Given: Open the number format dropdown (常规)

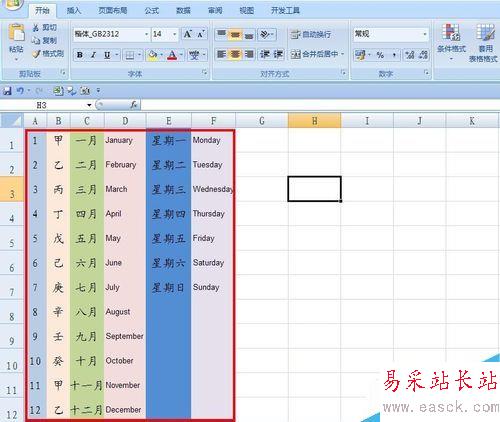Looking at the screenshot, I should (x=425, y=34).
